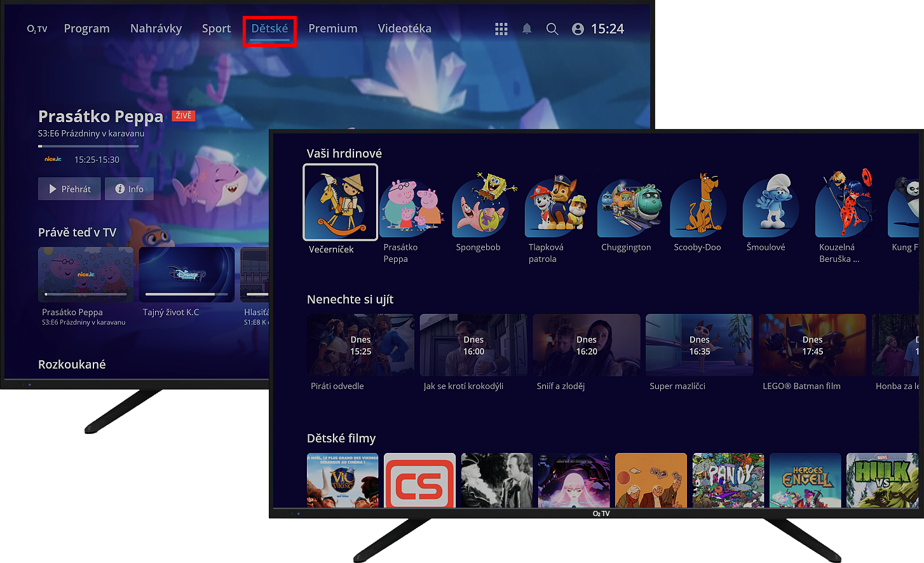Click the O2 TV logo
The width and height of the screenshot is (924, 563).
click(37, 29)
